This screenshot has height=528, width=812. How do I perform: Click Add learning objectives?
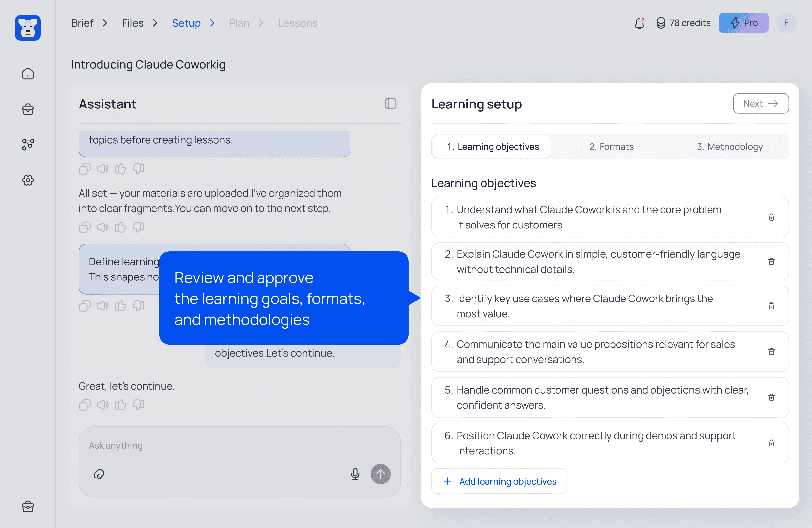tap(499, 481)
